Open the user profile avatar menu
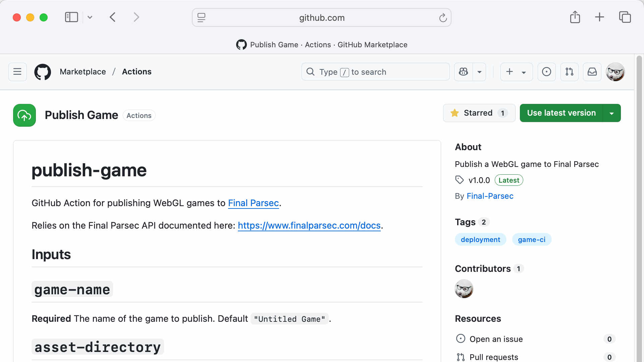Viewport: 644px width, 362px height. pos(615,72)
